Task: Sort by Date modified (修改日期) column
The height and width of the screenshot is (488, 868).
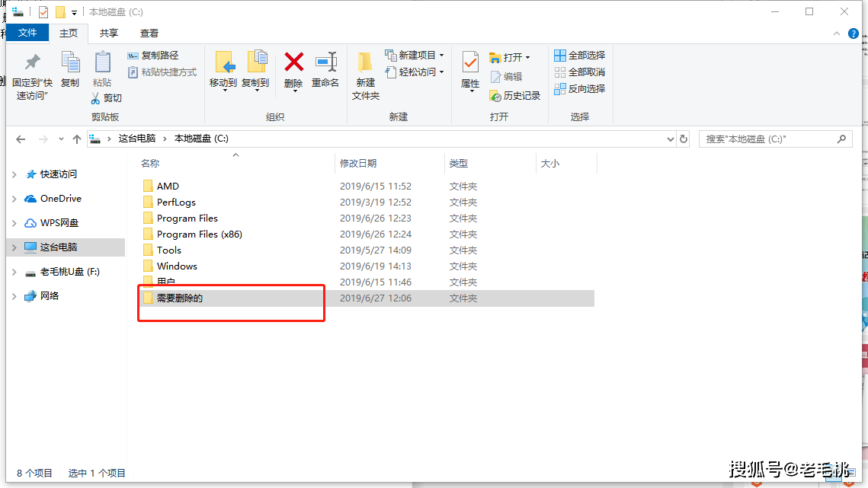Action: click(358, 163)
